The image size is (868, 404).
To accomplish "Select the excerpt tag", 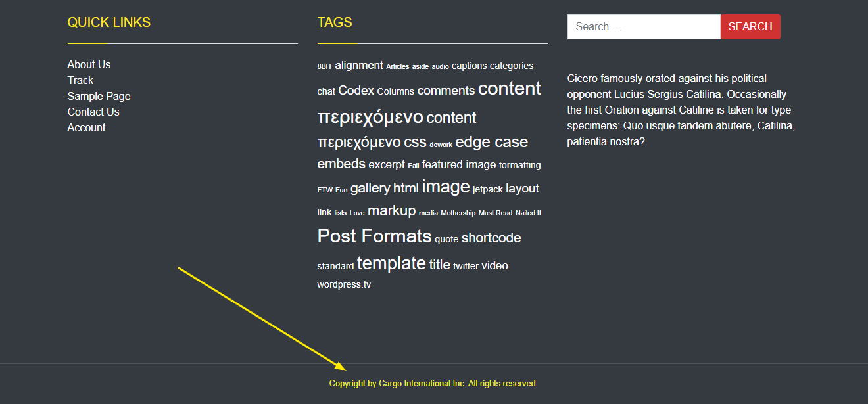I will tap(387, 164).
